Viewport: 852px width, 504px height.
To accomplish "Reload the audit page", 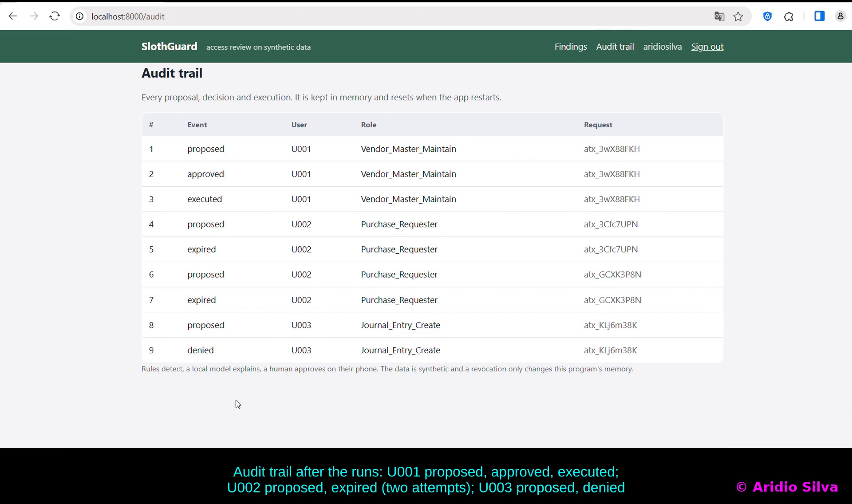I will [55, 16].
